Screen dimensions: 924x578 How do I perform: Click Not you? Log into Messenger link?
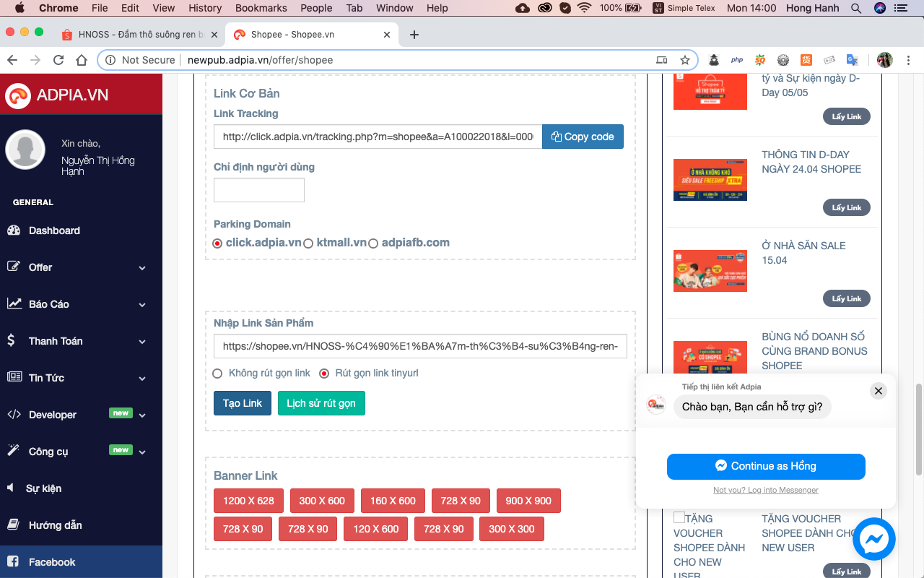click(766, 490)
